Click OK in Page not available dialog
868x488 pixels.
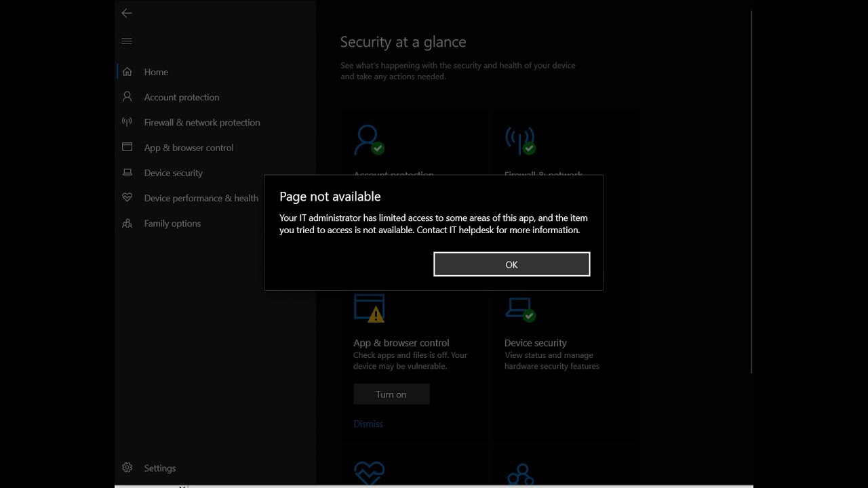coord(511,264)
